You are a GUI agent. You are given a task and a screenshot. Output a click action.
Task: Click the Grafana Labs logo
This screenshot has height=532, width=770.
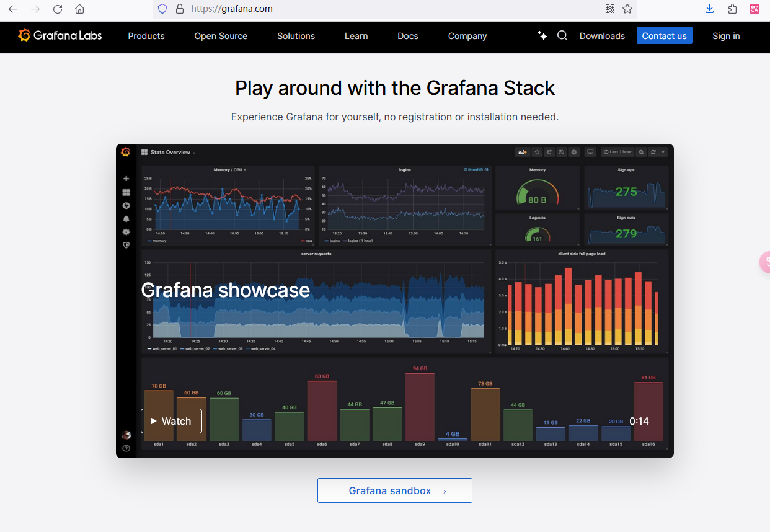coord(60,35)
